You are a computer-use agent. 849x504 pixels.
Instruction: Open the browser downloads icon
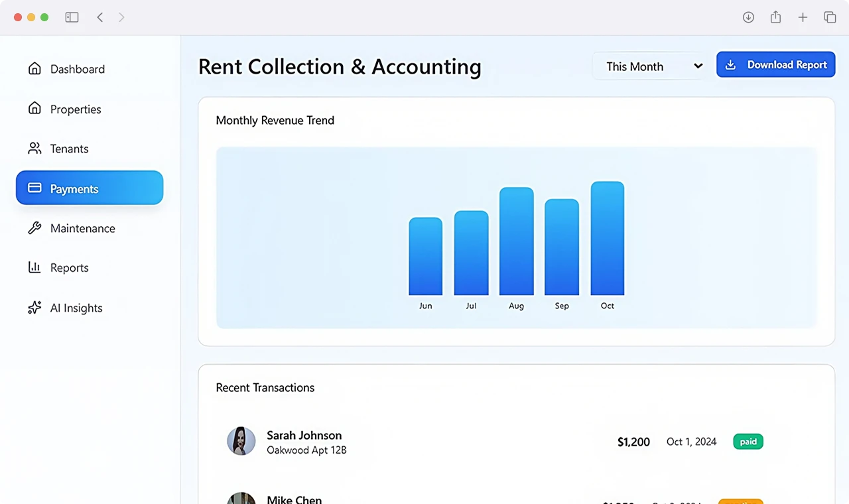(x=748, y=17)
